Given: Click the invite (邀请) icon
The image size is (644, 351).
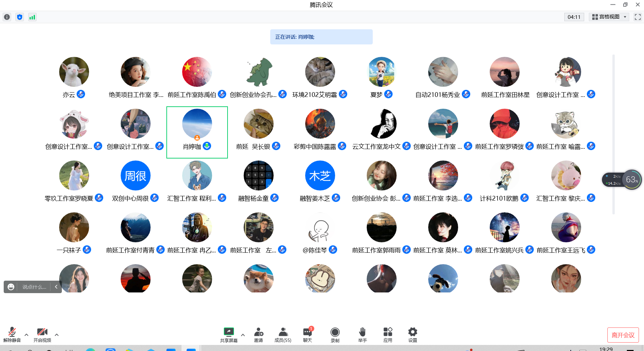Looking at the screenshot, I should 258,335.
